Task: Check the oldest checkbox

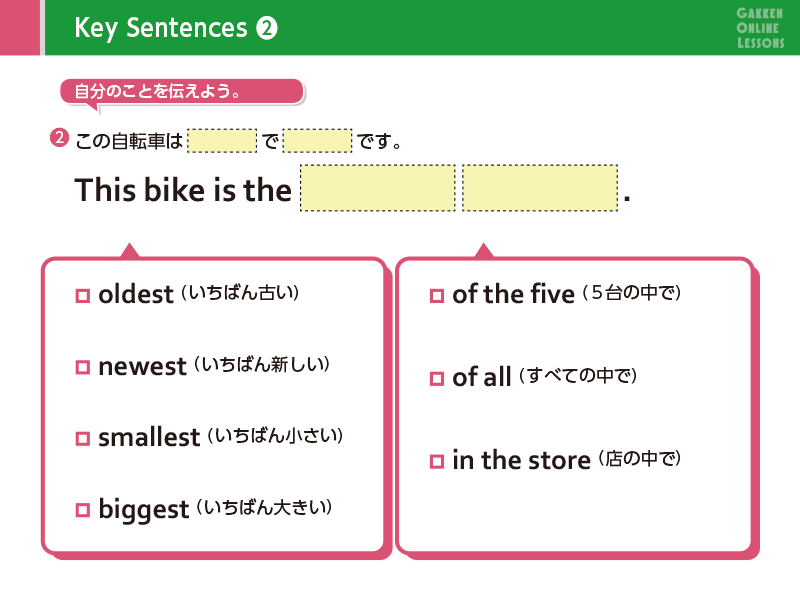Action: 83,296
